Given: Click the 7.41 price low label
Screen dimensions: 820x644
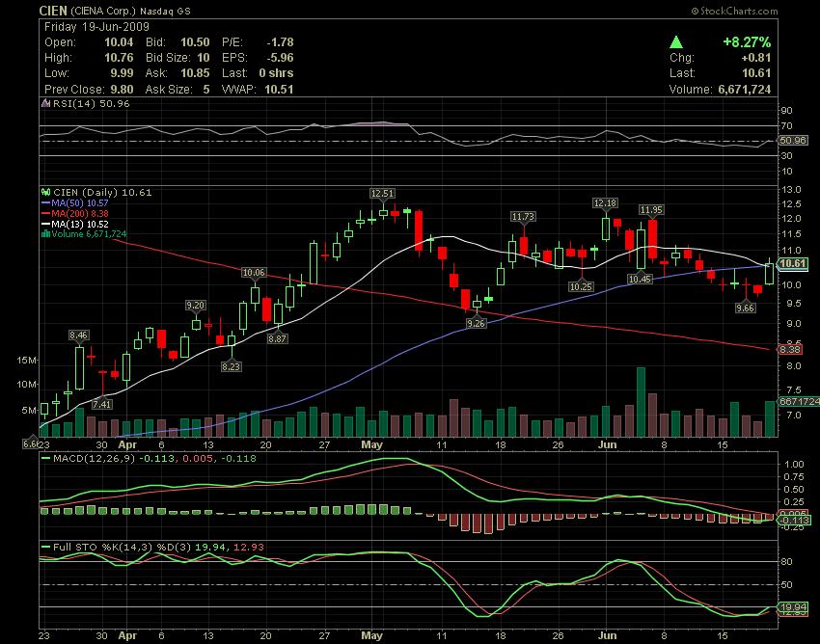Looking at the screenshot, I should pyautogui.click(x=102, y=404).
